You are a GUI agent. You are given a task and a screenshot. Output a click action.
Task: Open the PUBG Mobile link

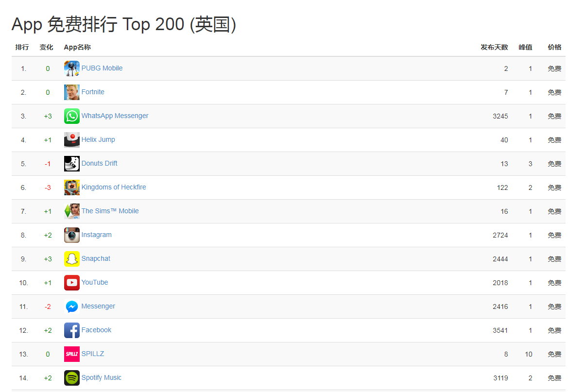pyautogui.click(x=102, y=68)
